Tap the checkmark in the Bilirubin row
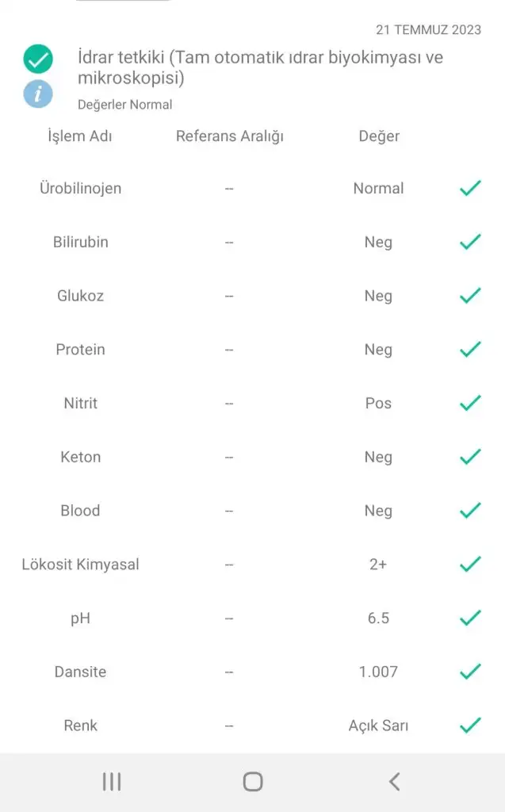 [x=470, y=242]
